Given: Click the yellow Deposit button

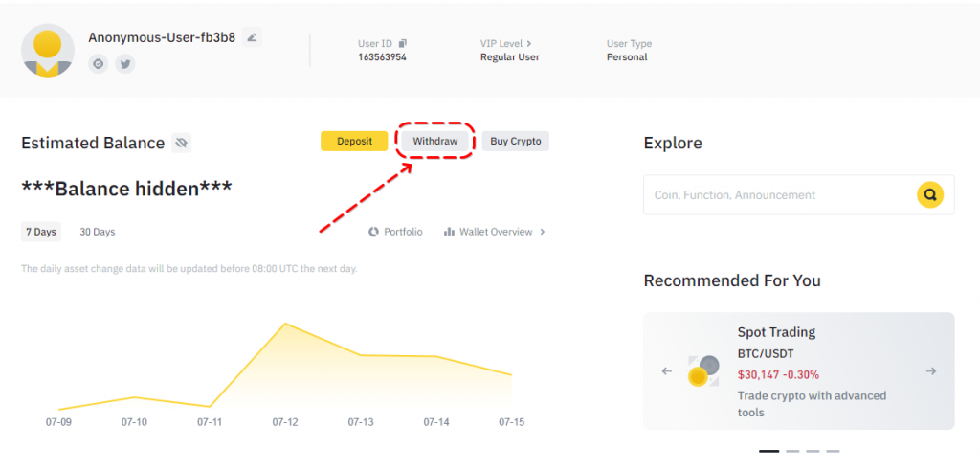Looking at the screenshot, I should [354, 141].
